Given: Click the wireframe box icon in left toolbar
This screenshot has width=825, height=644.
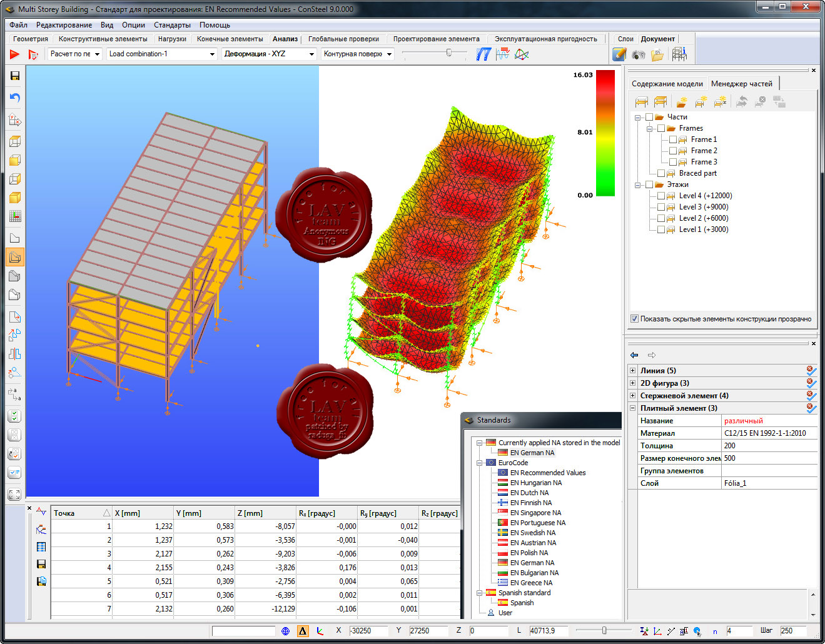Looking at the screenshot, I should [x=15, y=141].
